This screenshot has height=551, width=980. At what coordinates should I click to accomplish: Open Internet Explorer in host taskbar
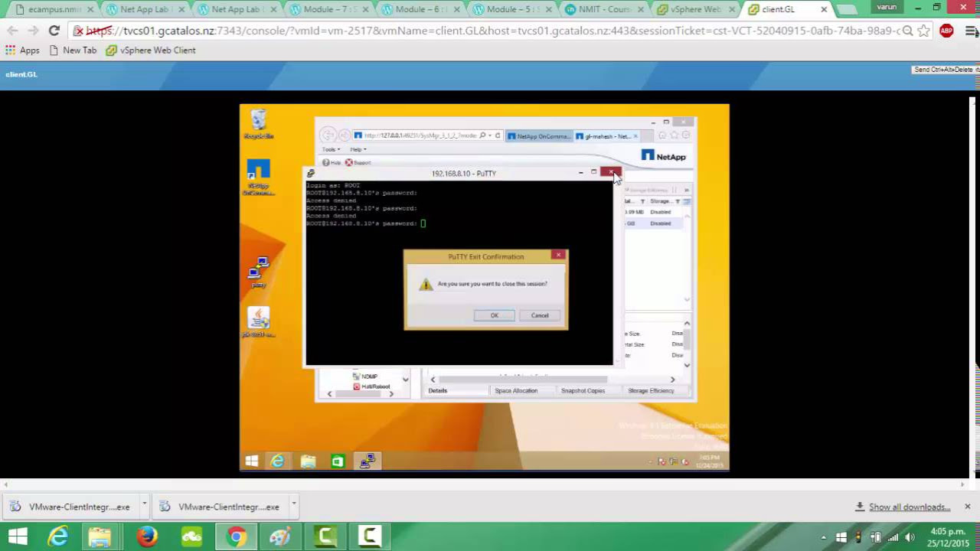click(58, 536)
